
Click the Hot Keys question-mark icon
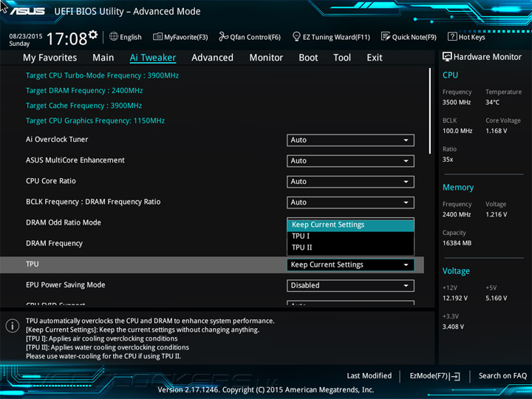[452, 36]
